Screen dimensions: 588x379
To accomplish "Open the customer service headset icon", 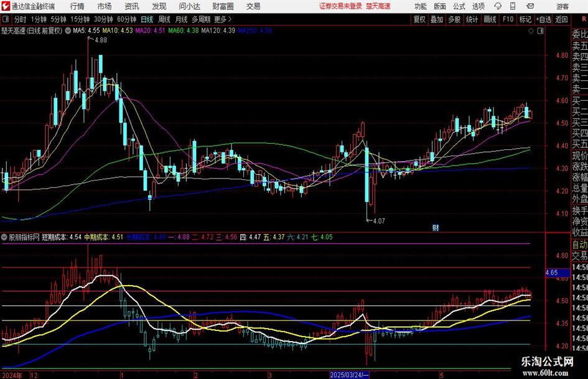I will click(498, 6).
